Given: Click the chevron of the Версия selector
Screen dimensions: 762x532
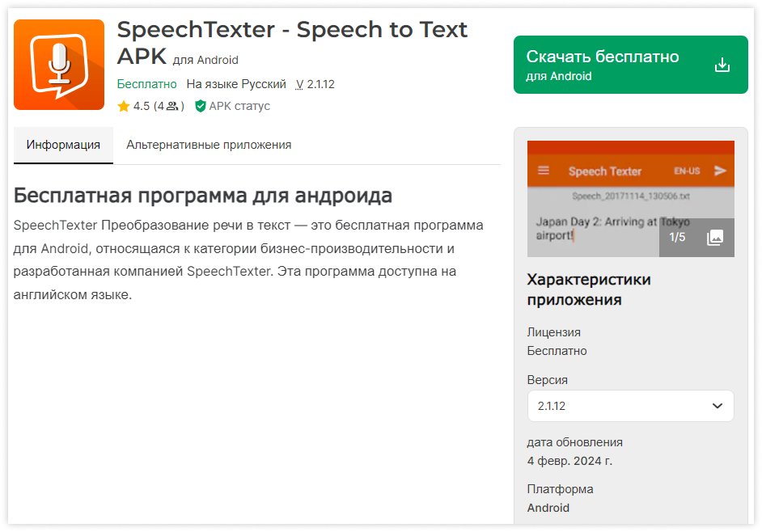Looking at the screenshot, I should click(717, 406).
